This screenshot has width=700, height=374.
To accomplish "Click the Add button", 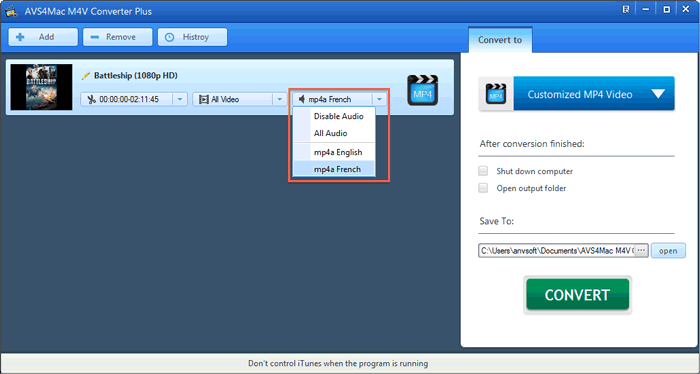I will 43,37.
